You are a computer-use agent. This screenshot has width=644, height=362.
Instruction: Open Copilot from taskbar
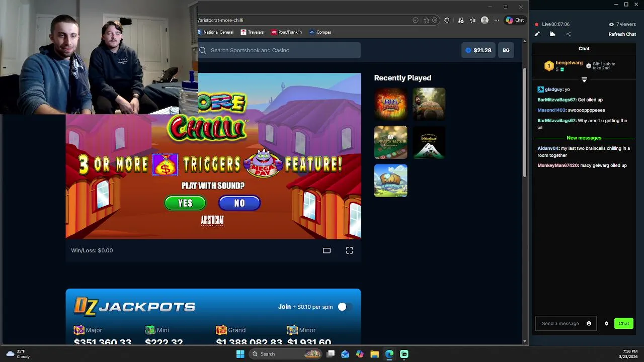click(x=360, y=354)
